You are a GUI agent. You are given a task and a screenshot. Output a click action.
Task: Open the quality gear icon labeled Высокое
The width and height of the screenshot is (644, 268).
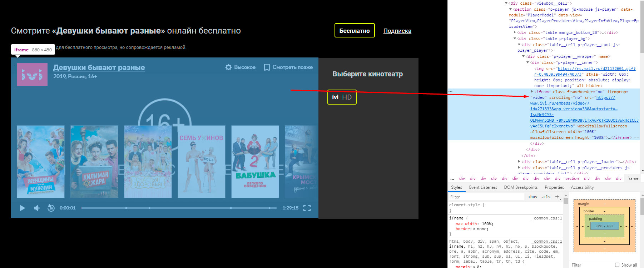[228, 67]
